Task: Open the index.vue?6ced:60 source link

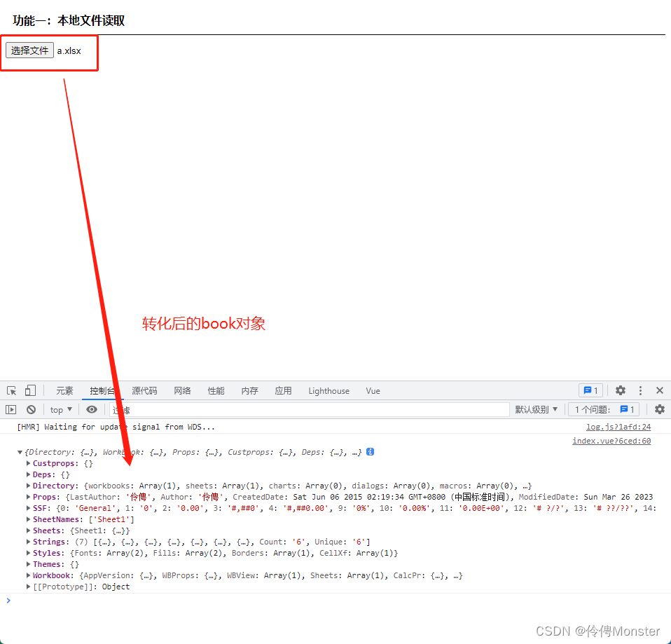Action: (611, 441)
